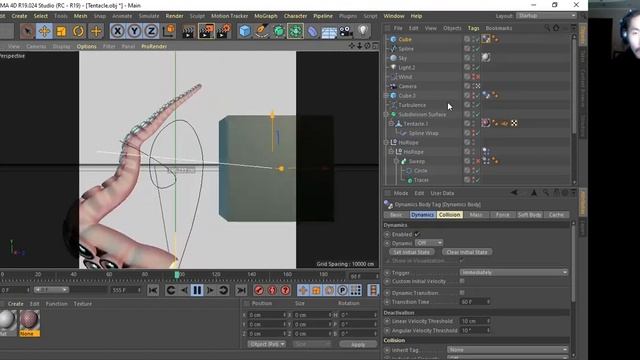Collapse the Sweep object hierarchy
This screenshot has width=640, height=360.
pyautogui.click(x=396, y=161)
